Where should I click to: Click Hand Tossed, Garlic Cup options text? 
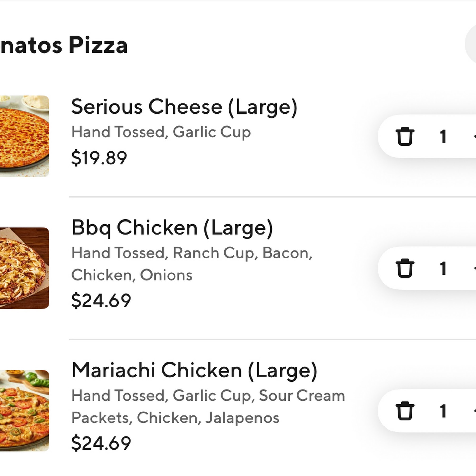[x=161, y=132]
